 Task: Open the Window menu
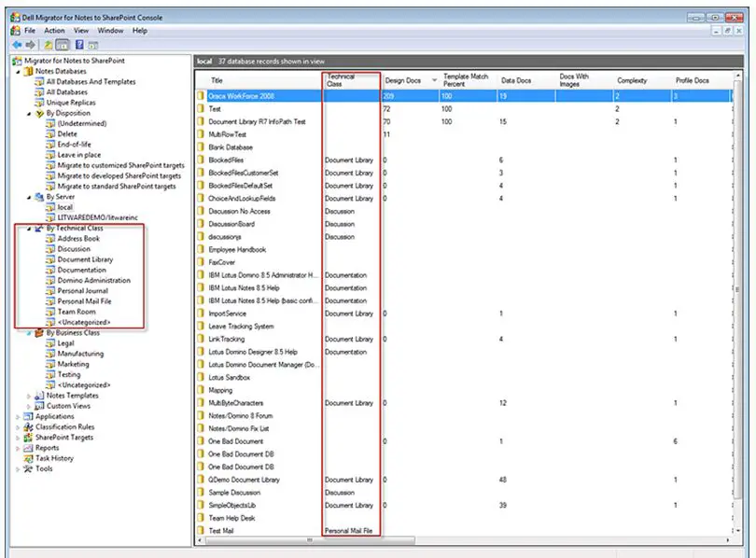pos(110,31)
